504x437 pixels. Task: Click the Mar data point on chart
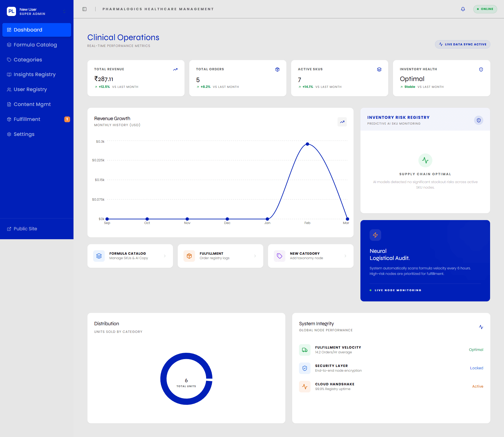coord(347,219)
